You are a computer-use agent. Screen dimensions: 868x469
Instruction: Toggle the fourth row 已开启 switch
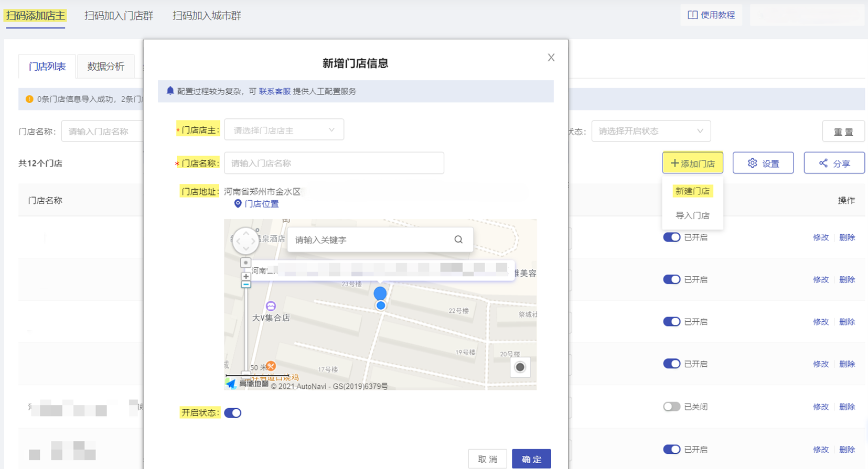pyautogui.click(x=671, y=364)
